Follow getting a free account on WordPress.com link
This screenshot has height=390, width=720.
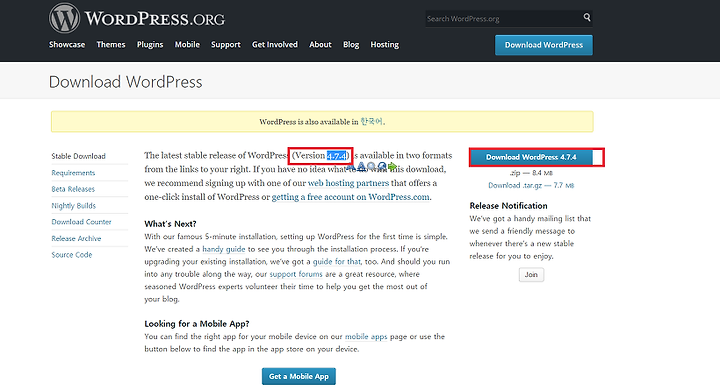pos(351,197)
